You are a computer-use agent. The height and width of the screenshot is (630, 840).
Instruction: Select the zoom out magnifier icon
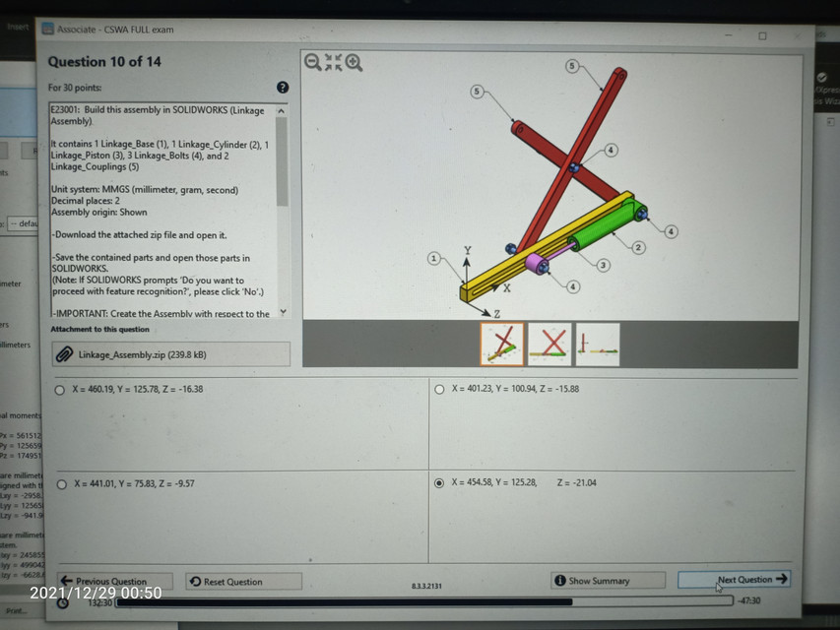tap(312, 62)
